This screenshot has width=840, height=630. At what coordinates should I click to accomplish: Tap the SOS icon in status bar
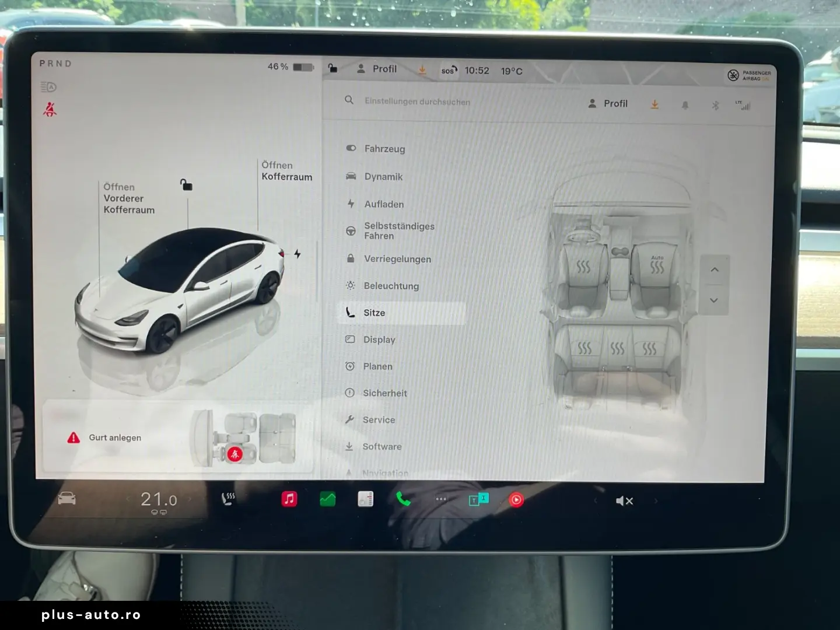pyautogui.click(x=449, y=71)
